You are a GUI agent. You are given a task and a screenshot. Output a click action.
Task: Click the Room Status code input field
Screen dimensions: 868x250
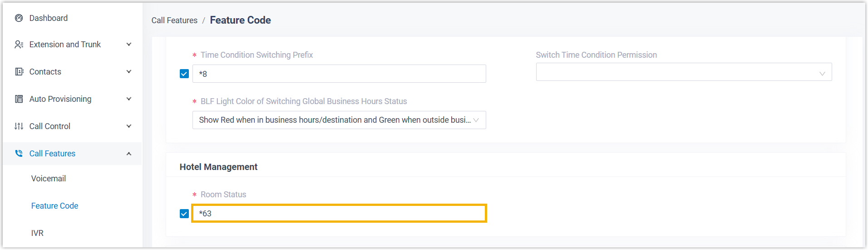click(339, 214)
